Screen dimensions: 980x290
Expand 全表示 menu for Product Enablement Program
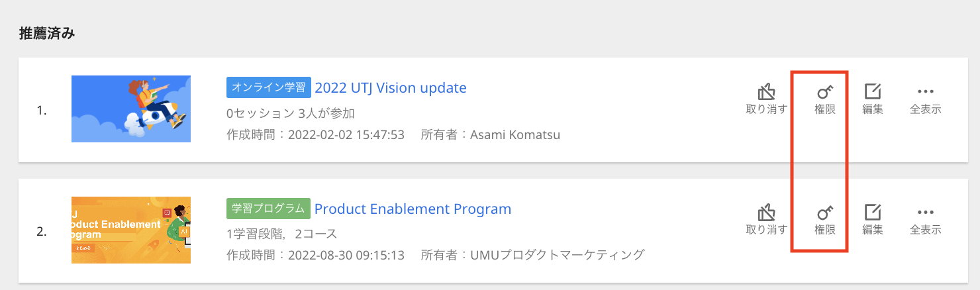(x=925, y=213)
